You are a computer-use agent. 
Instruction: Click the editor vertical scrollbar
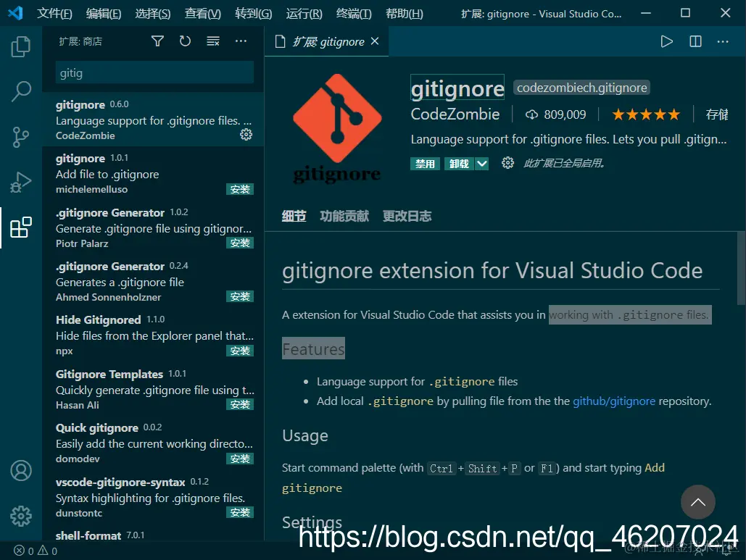[741, 269]
